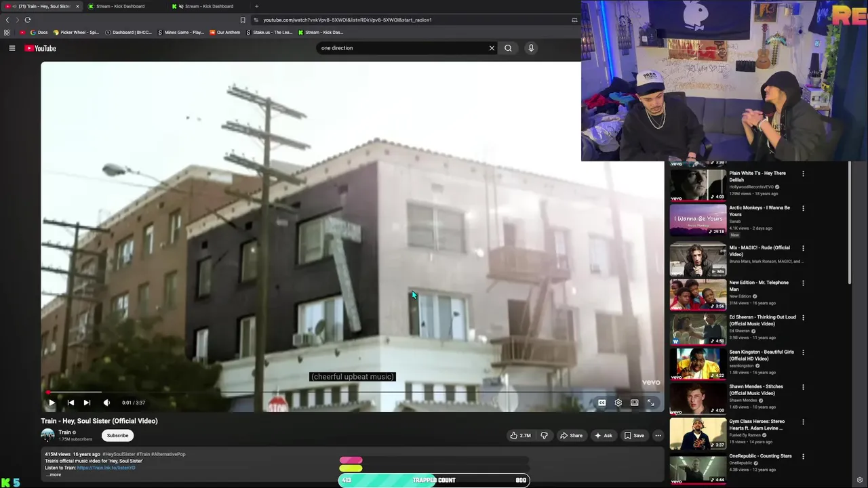
Task: Click the #AlternativePop hashtag
Action: (169, 454)
